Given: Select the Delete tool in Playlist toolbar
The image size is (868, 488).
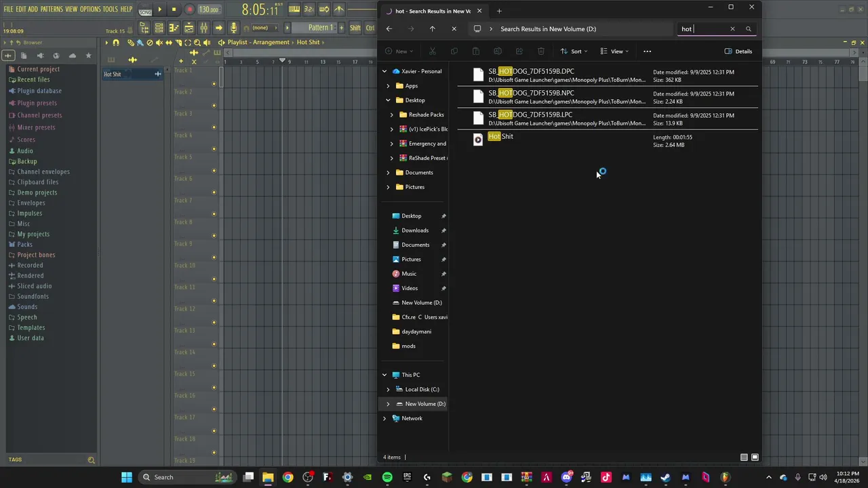Looking at the screenshot, I should 150,43.
